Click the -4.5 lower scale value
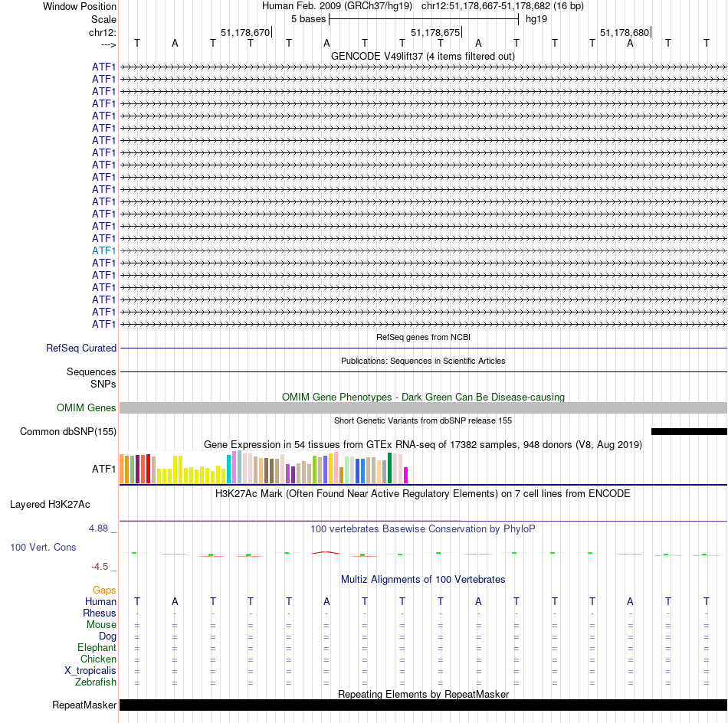Image resolution: width=728 pixels, height=723 pixels. tap(100, 567)
